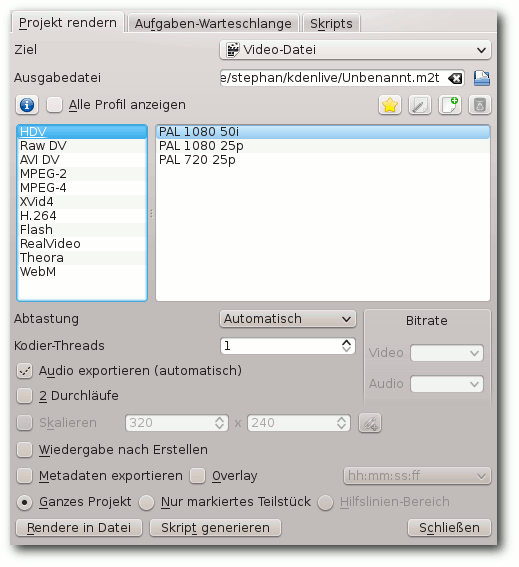This screenshot has height=567, width=519.
Task: Click the icon button next to scale height
Action: [x=370, y=423]
